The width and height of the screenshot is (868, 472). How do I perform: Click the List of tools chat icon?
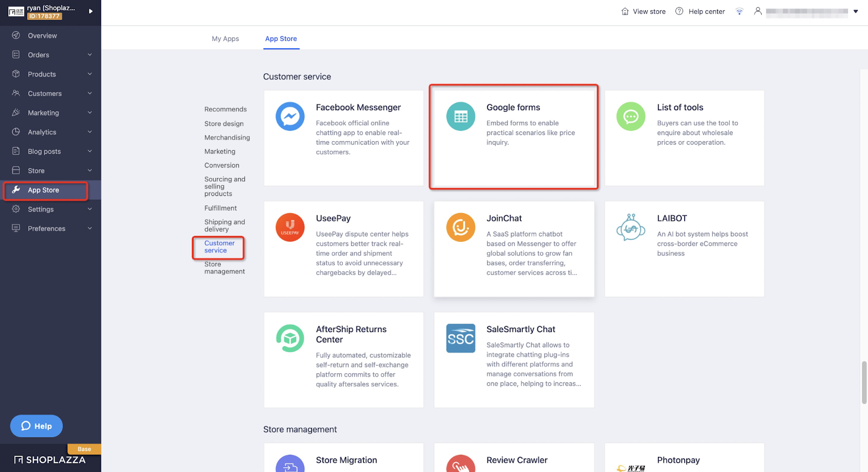(x=631, y=116)
